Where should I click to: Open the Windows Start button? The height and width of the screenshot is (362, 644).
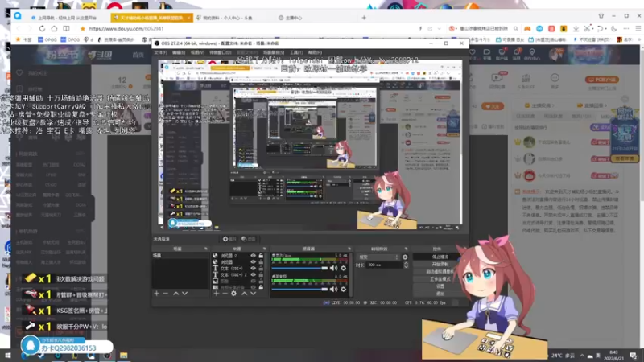7,355
